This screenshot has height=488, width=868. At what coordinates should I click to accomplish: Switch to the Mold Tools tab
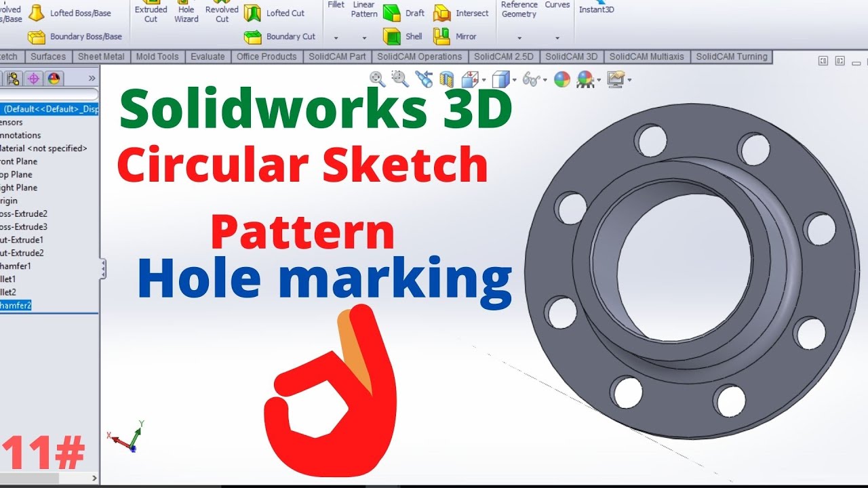pos(157,57)
